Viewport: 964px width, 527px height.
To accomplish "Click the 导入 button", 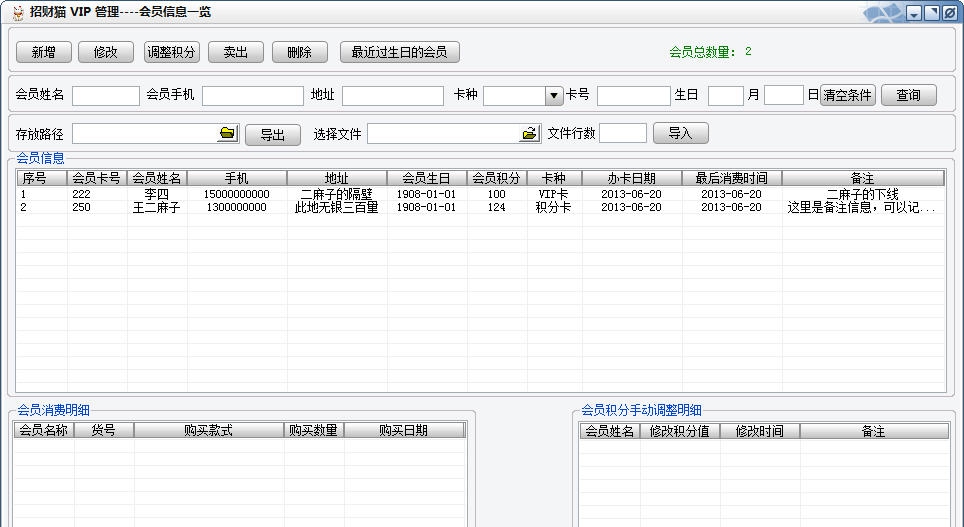I will (x=680, y=133).
